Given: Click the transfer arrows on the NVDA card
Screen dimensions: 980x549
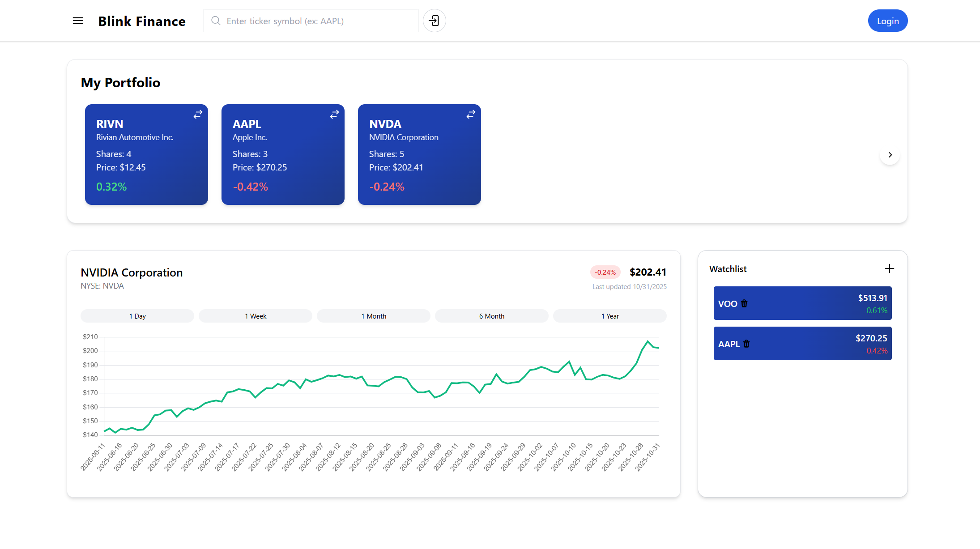Looking at the screenshot, I should pyautogui.click(x=470, y=114).
